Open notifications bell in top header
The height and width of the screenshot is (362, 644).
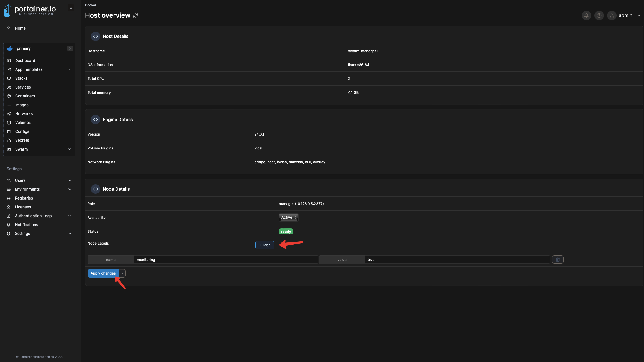[586, 15]
